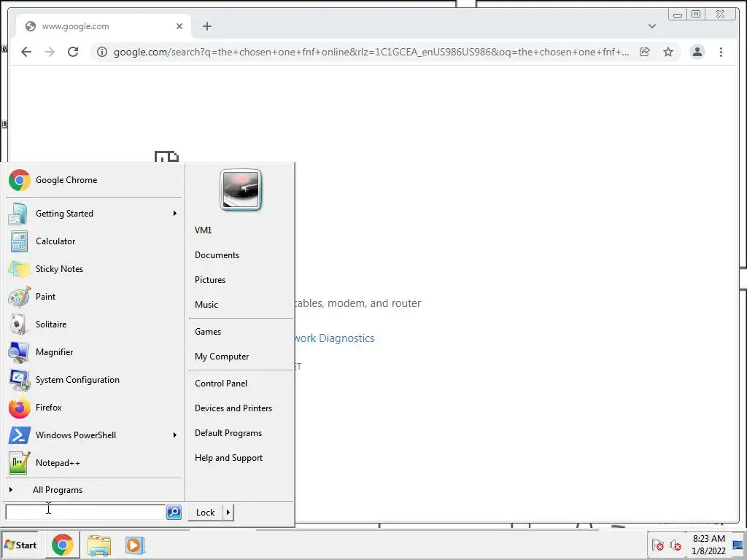
Task: Expand Getting Started submenu arrow
Action: click(175, 214)
